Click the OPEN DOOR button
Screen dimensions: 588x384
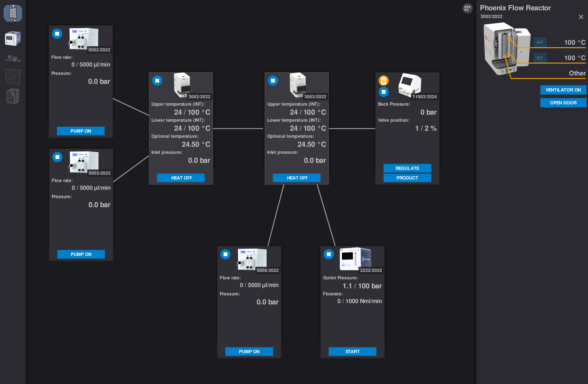coord(563,103)
